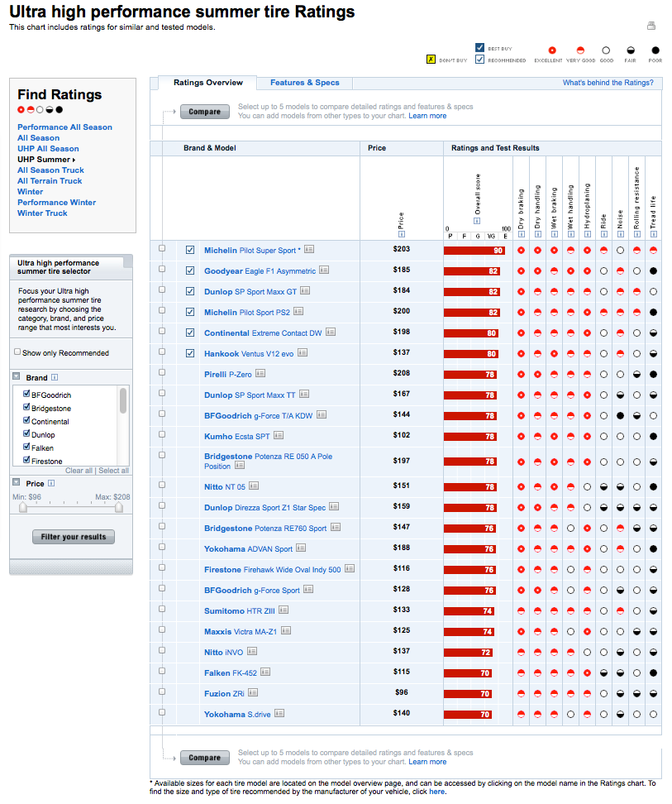This screenshot has height=804, width=672.
Task: Open details icon beside Falken FK-452
Action: (x=265, y=672)
